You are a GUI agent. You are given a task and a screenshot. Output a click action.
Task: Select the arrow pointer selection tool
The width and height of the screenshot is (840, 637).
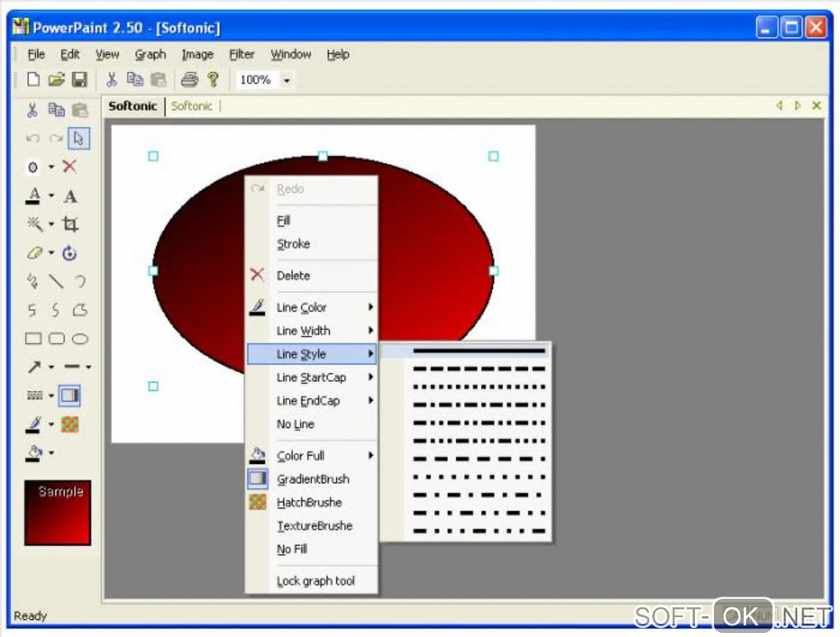[x=79, y=138]
